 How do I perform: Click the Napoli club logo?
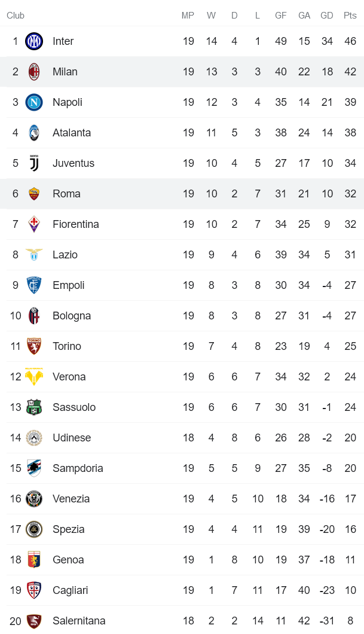coord(34,102)
